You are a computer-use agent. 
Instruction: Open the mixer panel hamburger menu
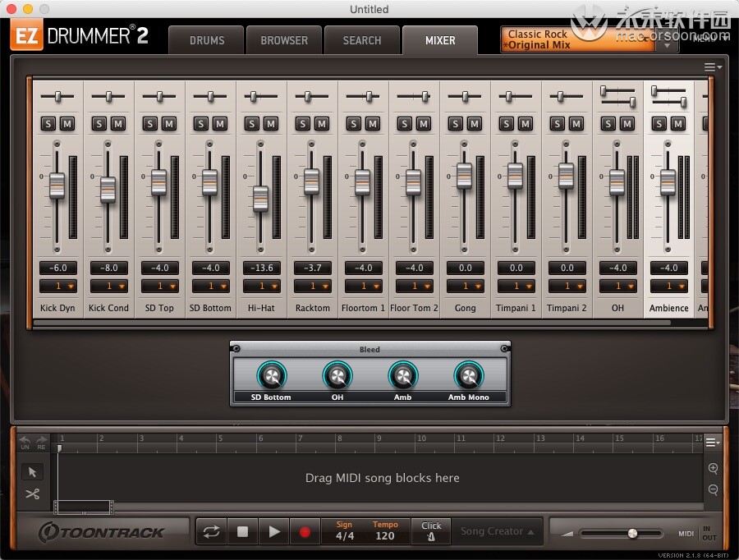coord(713,67)
